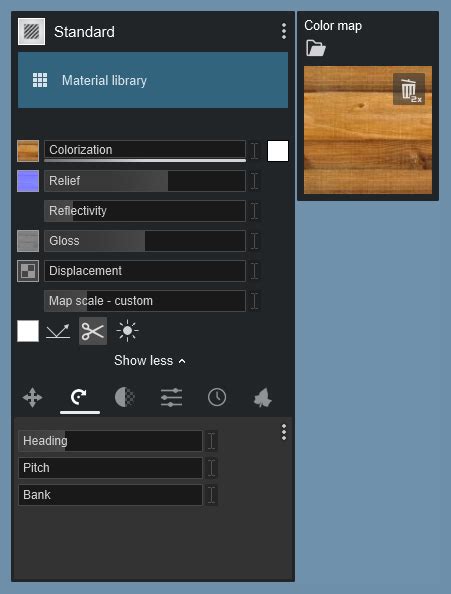Image resolution: width=451 pixels, height=594 pixels.
Task: Adjust the Gloss slider
Action: tap(145, 241)
